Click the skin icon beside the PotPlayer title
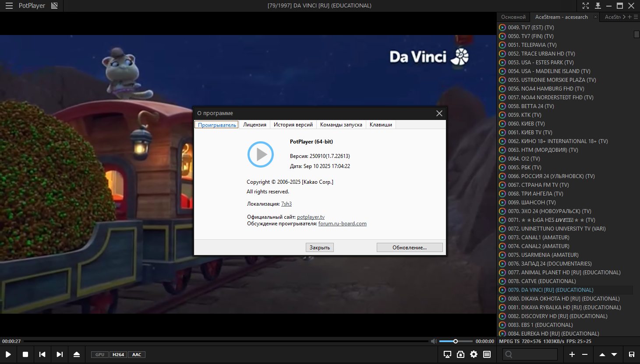 click(x=54, y=6)
